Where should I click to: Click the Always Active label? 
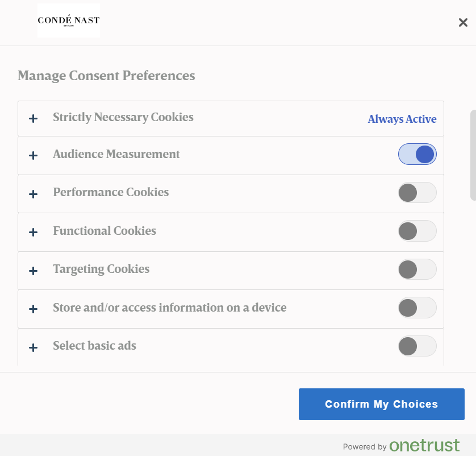click(402, 119)
